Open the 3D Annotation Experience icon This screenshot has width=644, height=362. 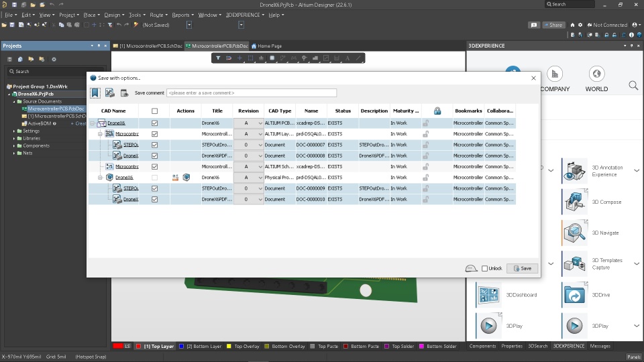click(575, 171)
